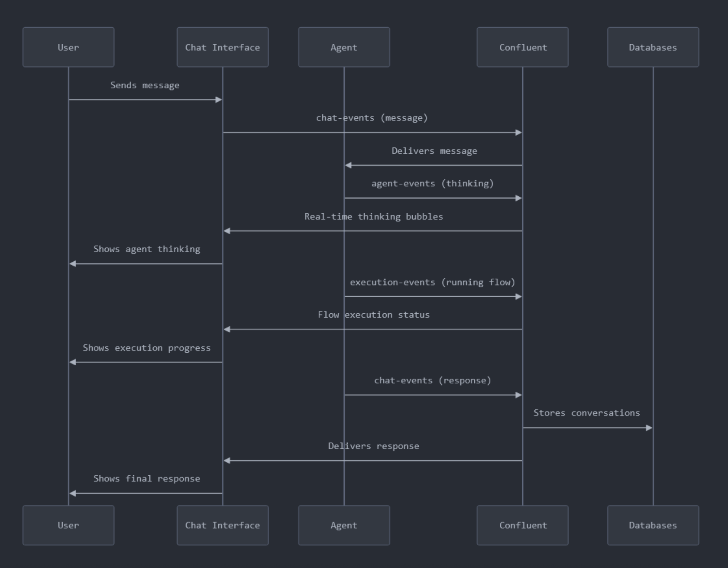728x568 pixels.
Task: Click the top Confluent participant box
Action: pos(523,47)
